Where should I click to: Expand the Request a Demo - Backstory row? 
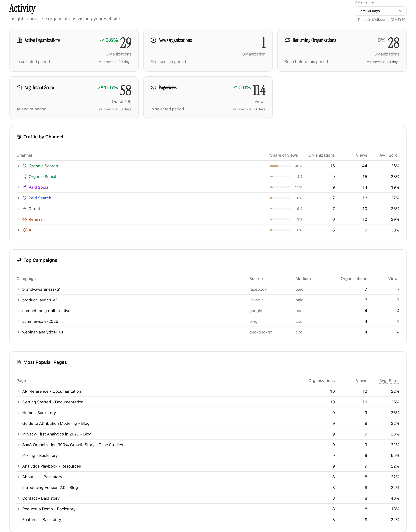(18, 509)
